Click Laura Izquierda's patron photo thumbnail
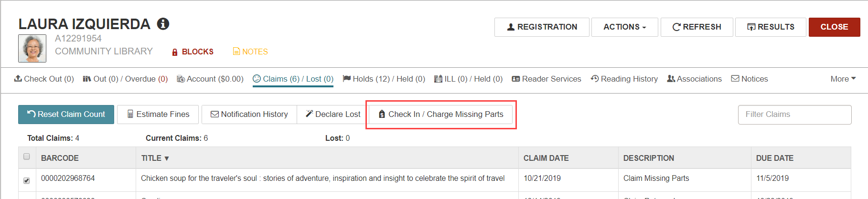The height and width of the screenshot is (199, 868). pos(32,48)
